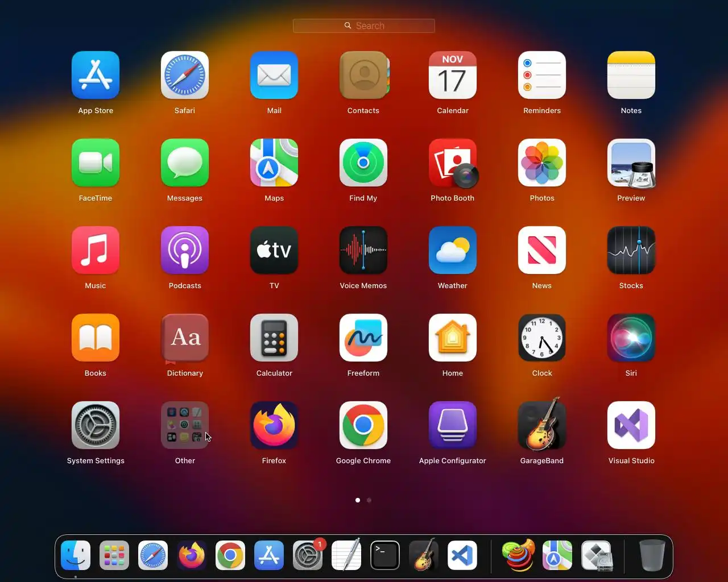Open Finder in the Dock

tap(76, 555)
